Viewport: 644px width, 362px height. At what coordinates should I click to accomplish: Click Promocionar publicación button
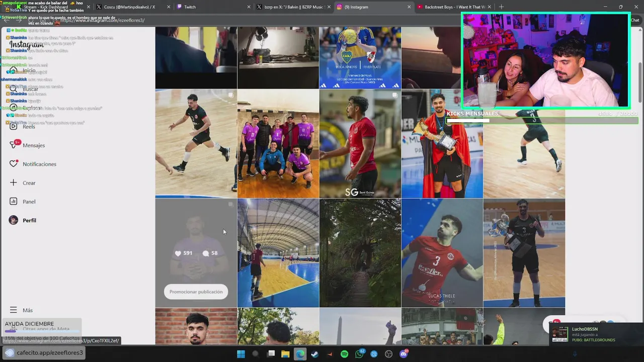(196, 292)
